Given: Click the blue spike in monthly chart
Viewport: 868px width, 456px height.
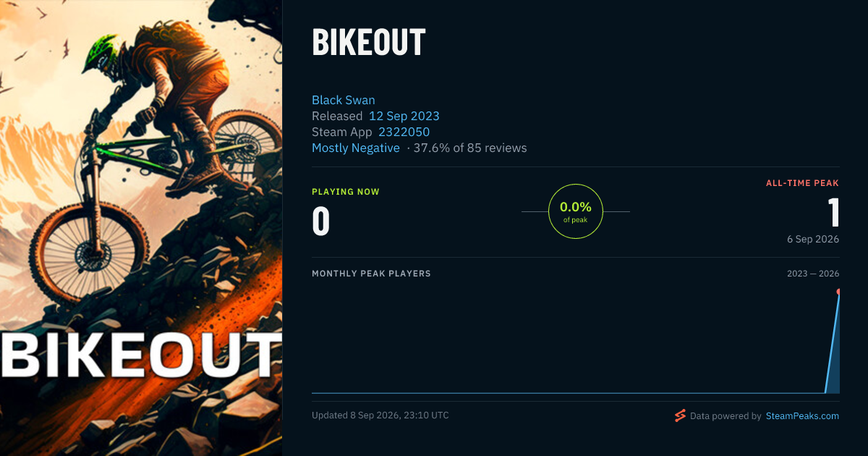Looking at the screenshot, I should coord(833,343).
